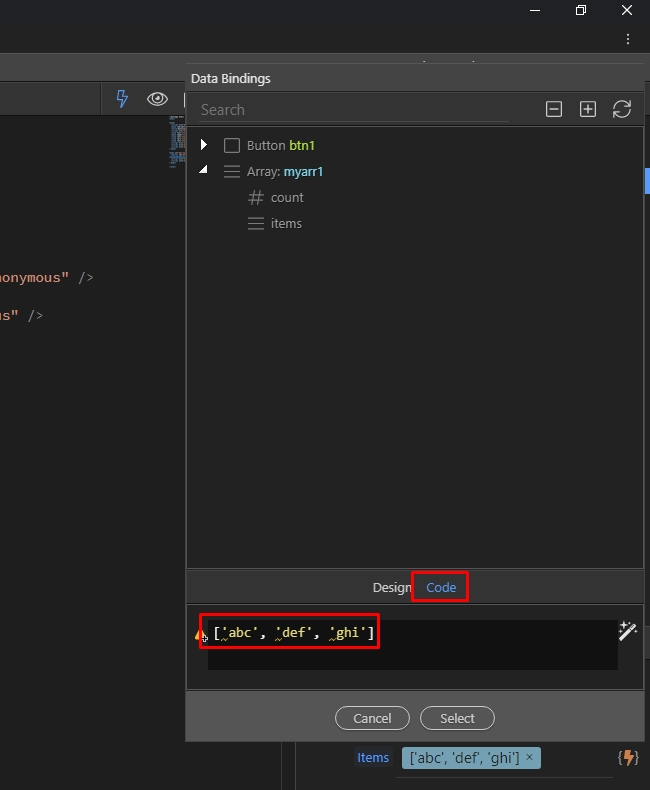Image resolution: width=650 pixels, height=790 pixels.
Task: Click inside the code expression editor
Action: coord(413,645)
